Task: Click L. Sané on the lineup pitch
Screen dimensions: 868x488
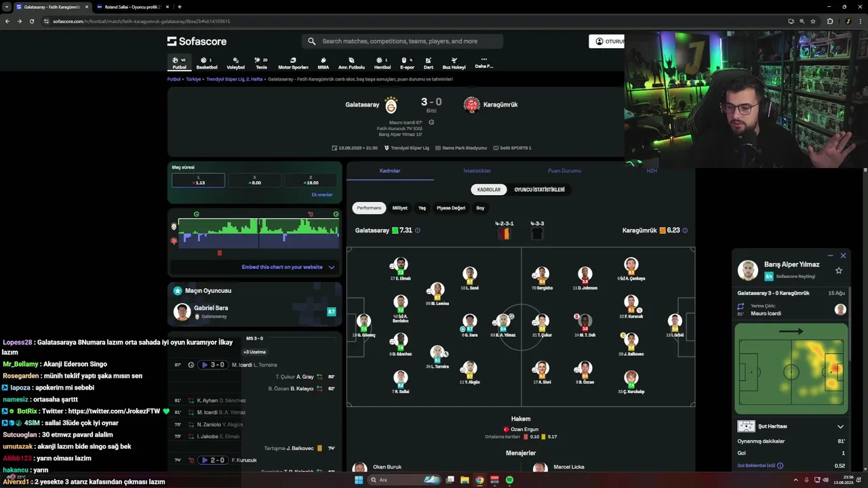Action: coord(469,279)
